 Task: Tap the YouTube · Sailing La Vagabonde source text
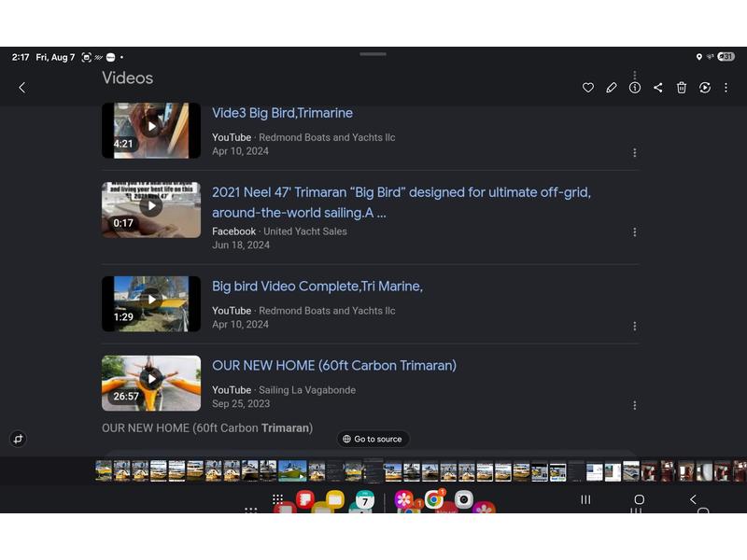pos(284,390)
